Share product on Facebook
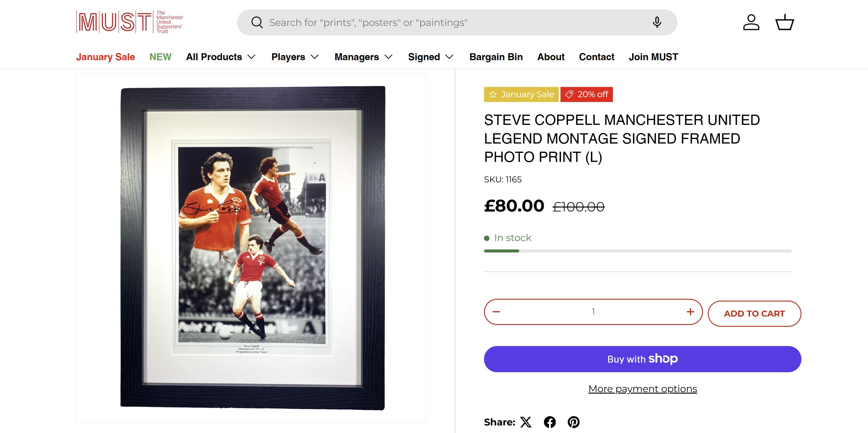The image size is (868, 433). click(550, 422)
